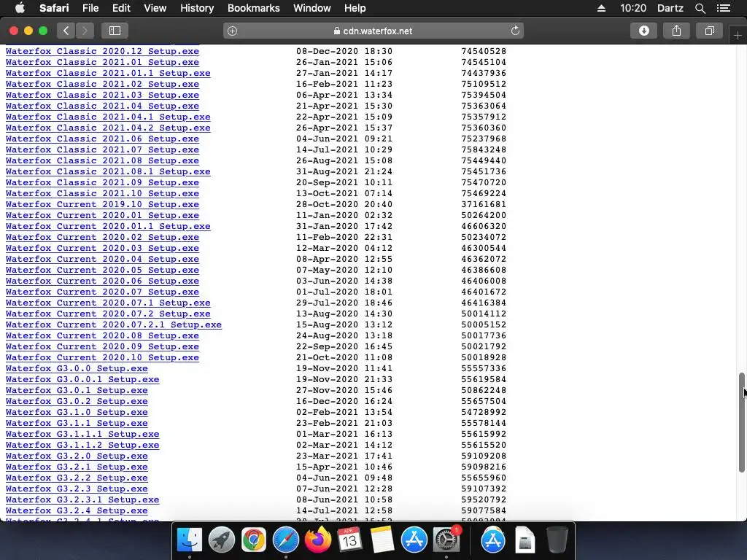Click the cdn.waterfox.net address field
The height and width of the screenshot is (560, 747).
point(373,31)
